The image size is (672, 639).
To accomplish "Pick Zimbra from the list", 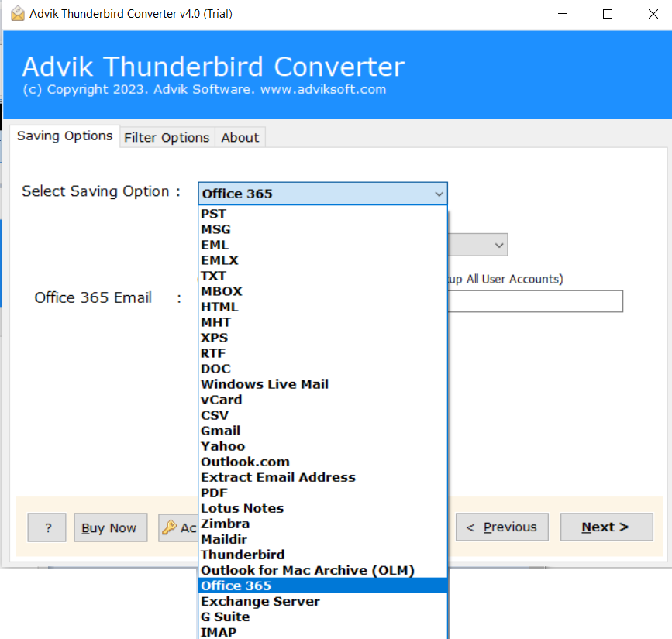I will click(x=322, y=524).
